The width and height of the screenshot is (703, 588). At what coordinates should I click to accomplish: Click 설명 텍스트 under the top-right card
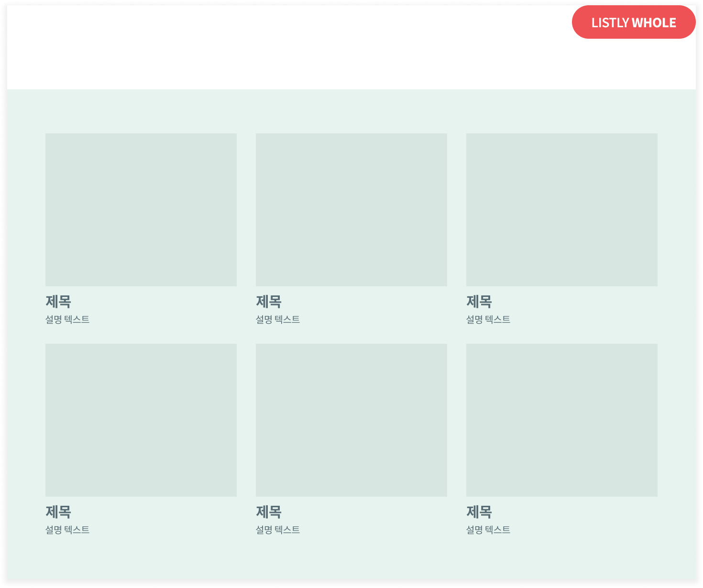[x=488, y=319]
